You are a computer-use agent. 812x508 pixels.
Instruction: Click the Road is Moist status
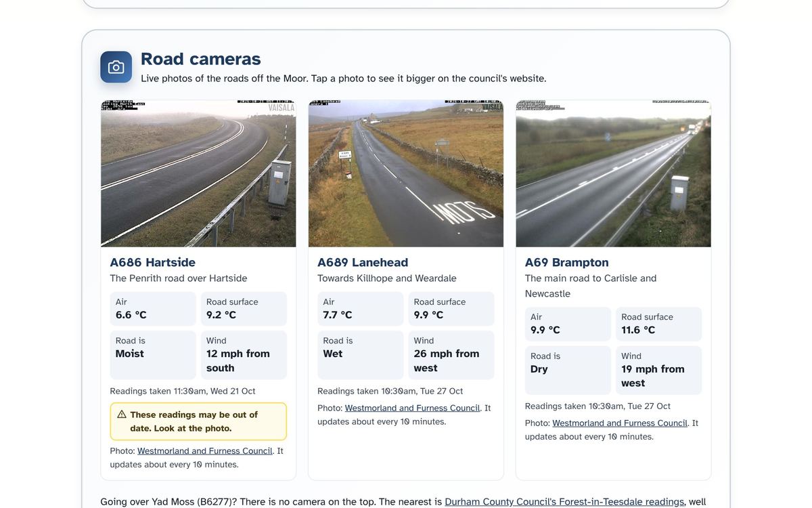153,355
